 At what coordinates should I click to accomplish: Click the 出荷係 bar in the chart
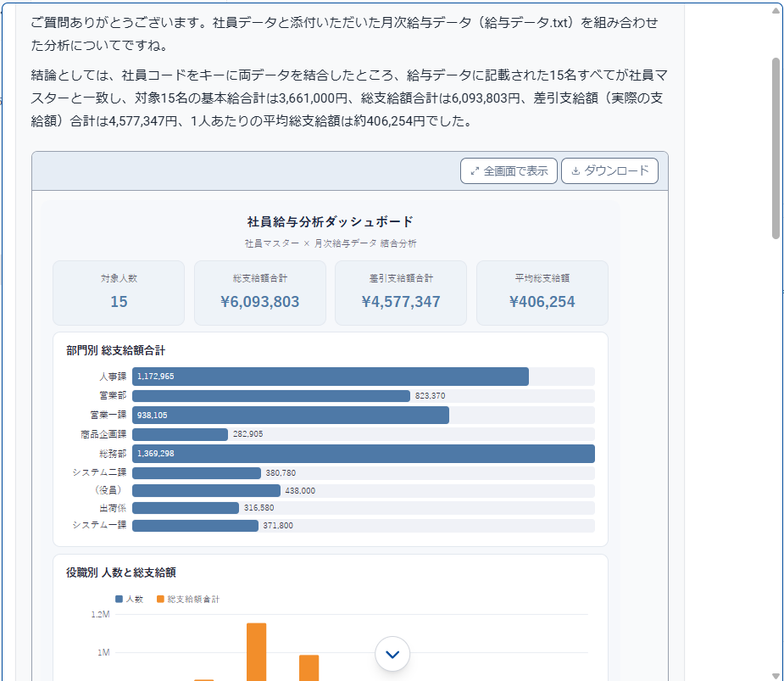click(x=186, y=508)
